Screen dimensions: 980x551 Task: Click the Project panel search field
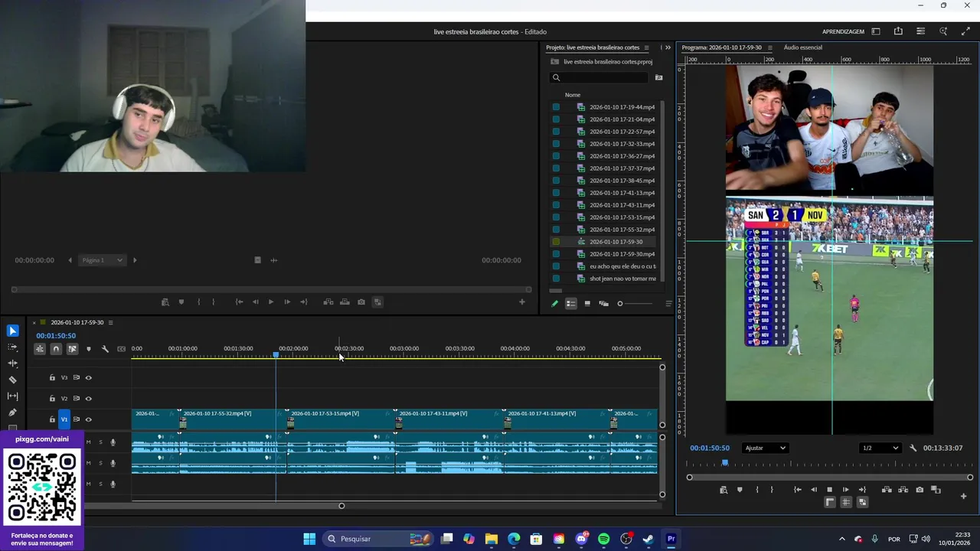click(599, 77)
